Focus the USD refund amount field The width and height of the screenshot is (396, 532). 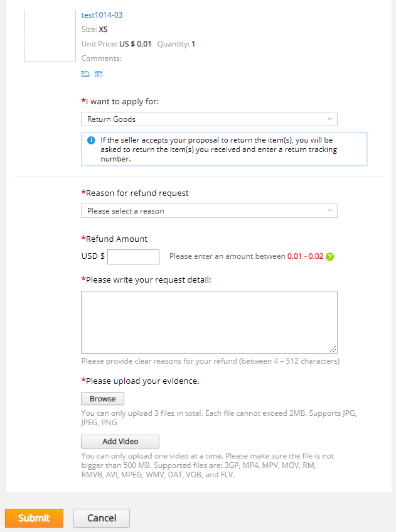[133, 257]
